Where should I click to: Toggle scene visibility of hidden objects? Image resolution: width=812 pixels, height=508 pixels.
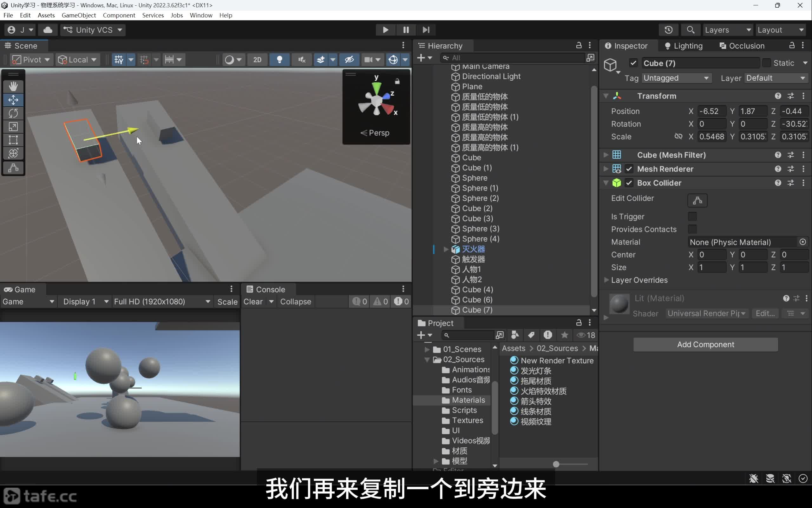tap(349, 60)
